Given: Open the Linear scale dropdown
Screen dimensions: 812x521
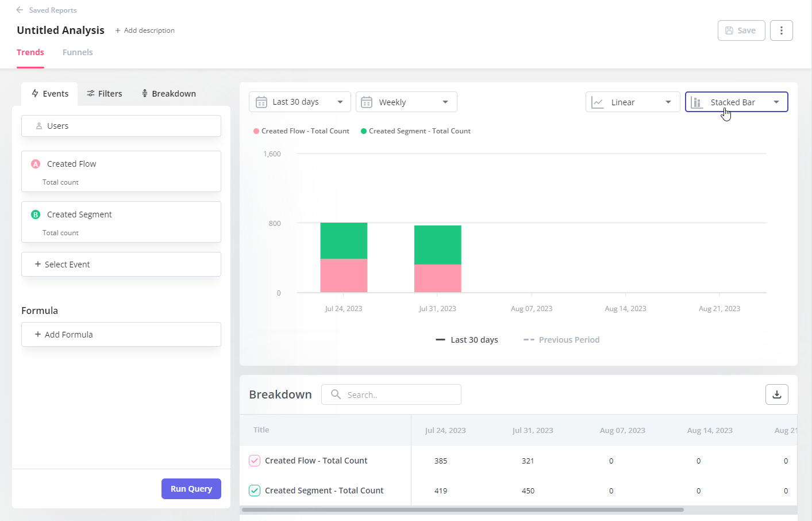Looking at the screenshot, I should tap(633, 102).
